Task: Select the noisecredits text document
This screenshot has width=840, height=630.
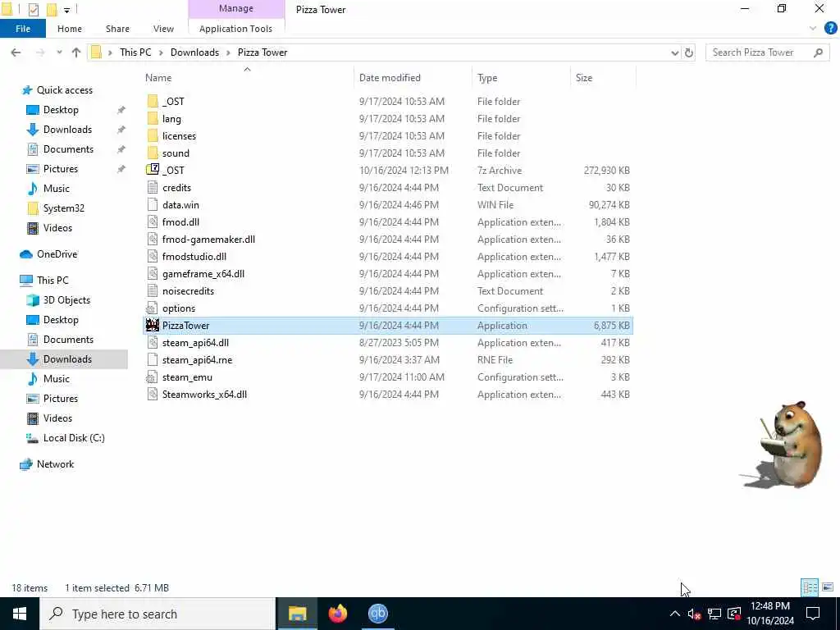Action: pyautogui.click(x=388, y=291)
